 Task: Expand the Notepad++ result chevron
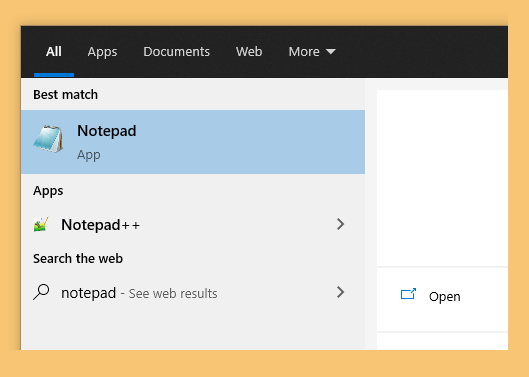340,224
